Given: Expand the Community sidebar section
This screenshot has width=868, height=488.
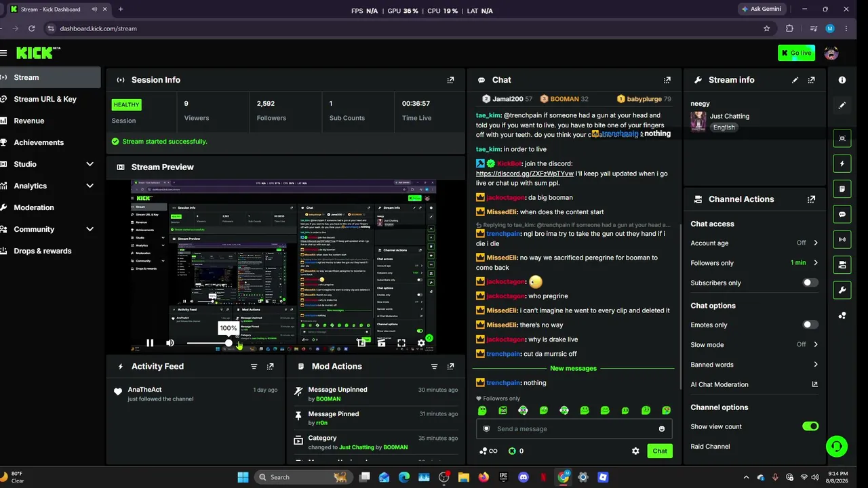Looking at the screenshot, I should click(90, 229).
